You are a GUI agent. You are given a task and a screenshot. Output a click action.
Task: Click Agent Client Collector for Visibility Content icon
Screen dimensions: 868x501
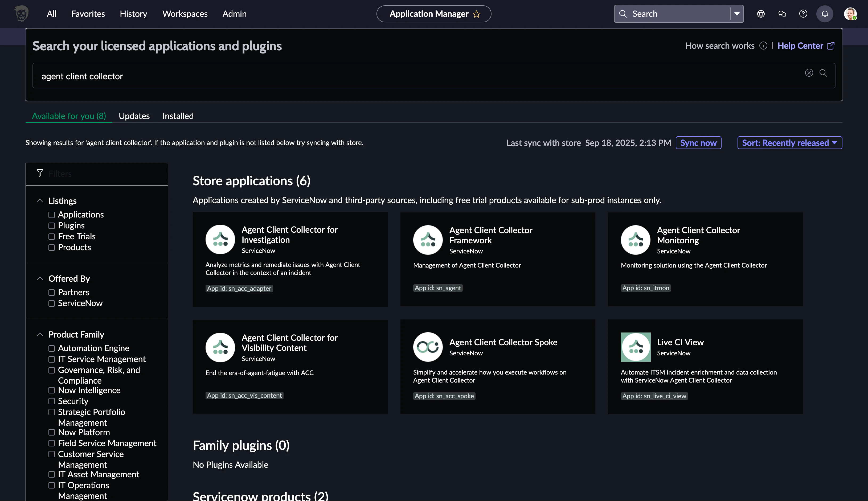[x=220, y=348]
